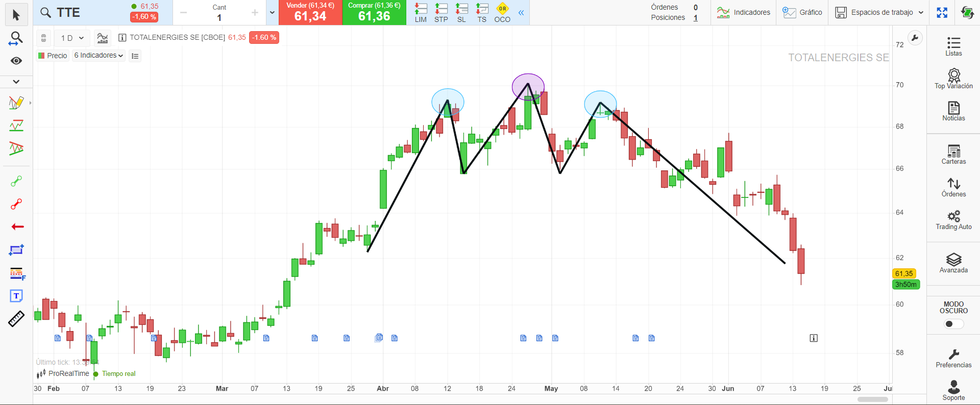The width and height of the screenshot is (980, 405).
Task: Open the Trading Auto panel
Action: [x=953, y=220]
